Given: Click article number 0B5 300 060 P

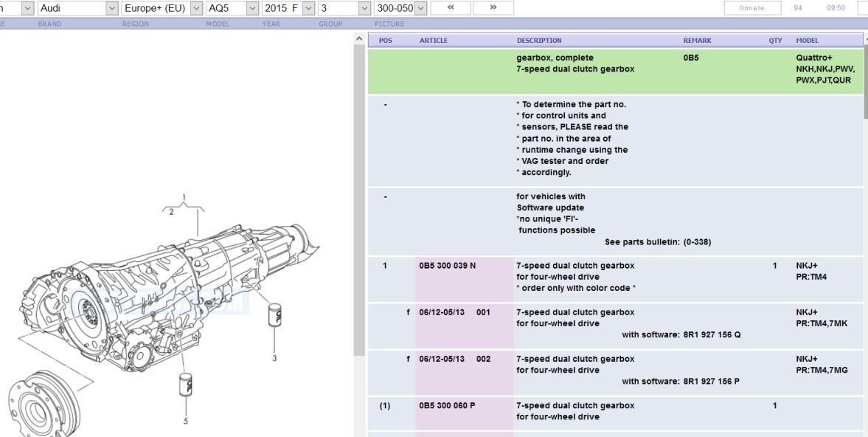Looking at the screenshot, I should [448, 405].
